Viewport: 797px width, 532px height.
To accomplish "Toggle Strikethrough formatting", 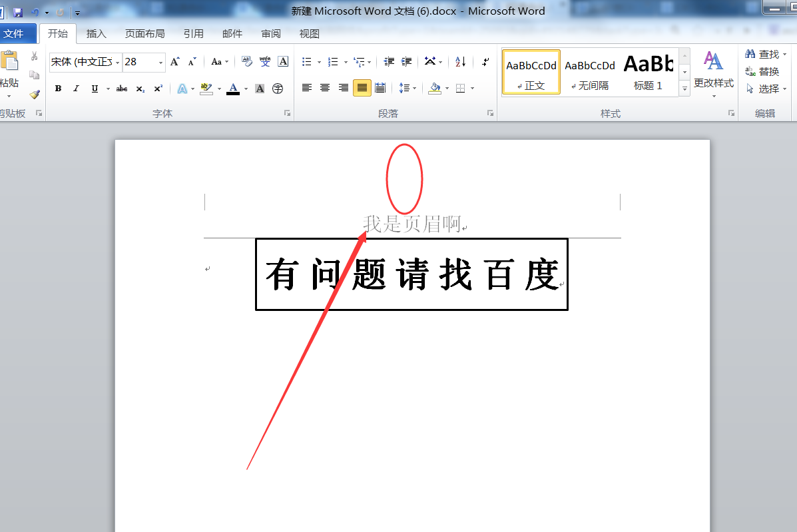I will click(x=122, y=89).
